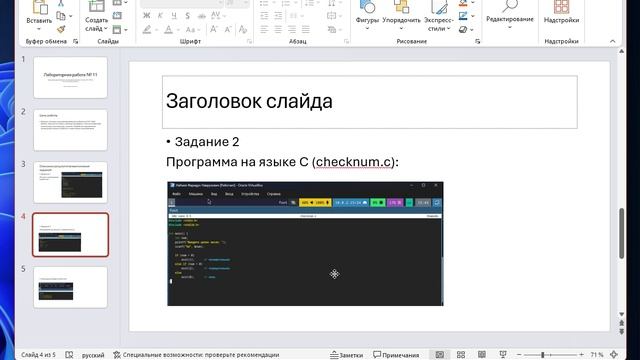The image size is (640, 360).
Task: Click the Character Spacing AV icon
Action: [x=216, y=16]
